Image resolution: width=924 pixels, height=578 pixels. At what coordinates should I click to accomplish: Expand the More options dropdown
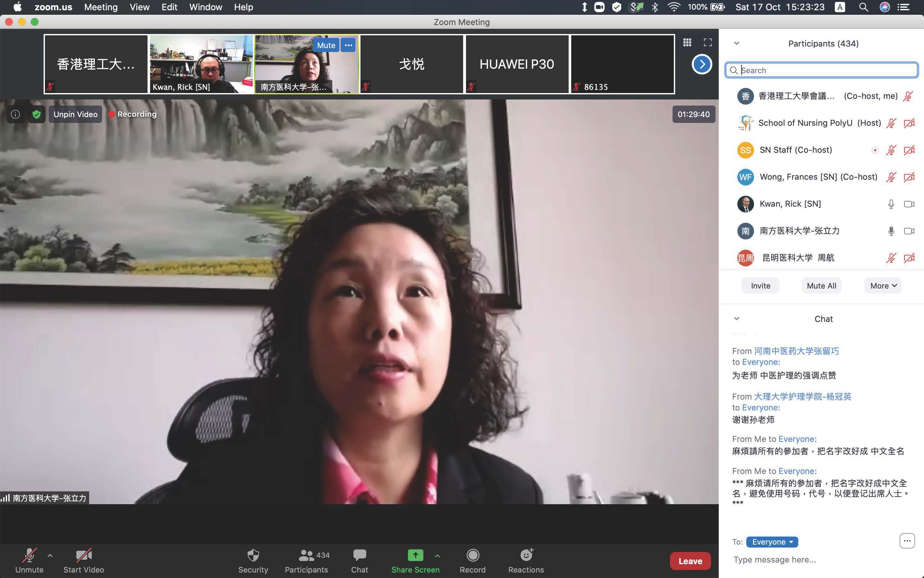[883, 286]
